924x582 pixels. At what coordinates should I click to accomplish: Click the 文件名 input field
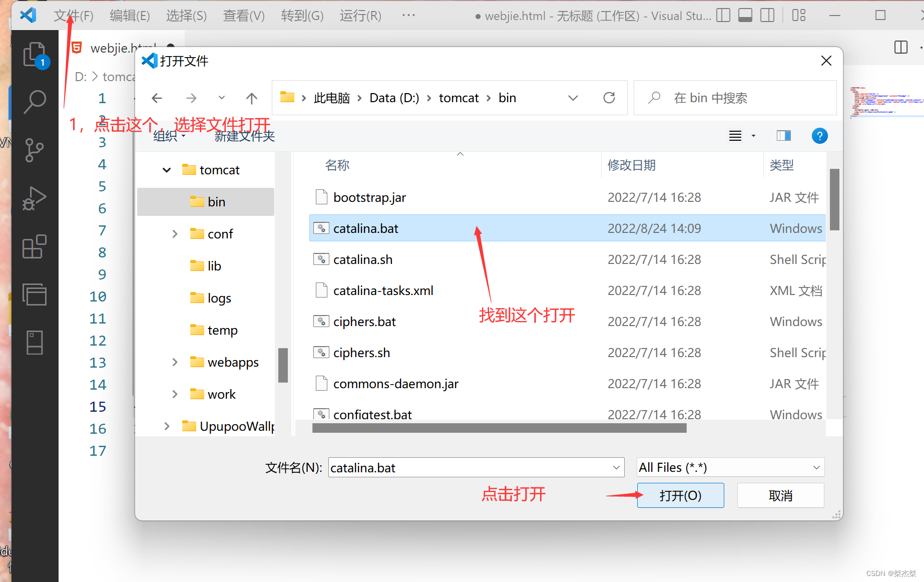[x=469, y=467]
